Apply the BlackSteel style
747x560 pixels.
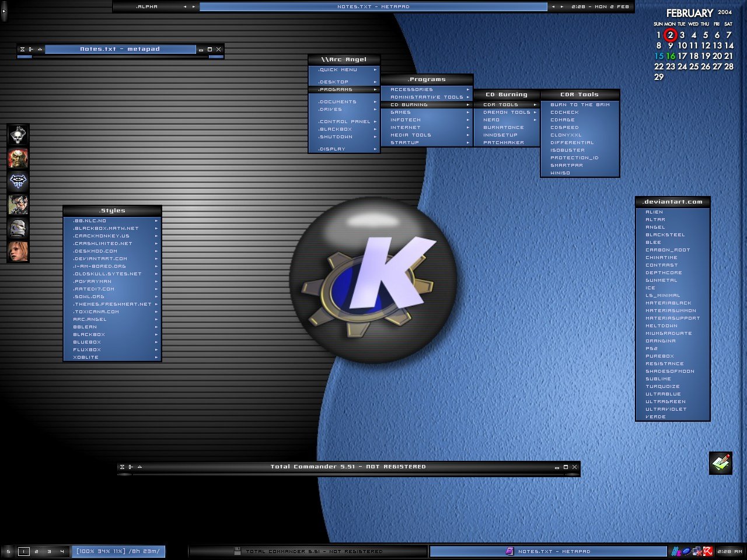point(672,235)
